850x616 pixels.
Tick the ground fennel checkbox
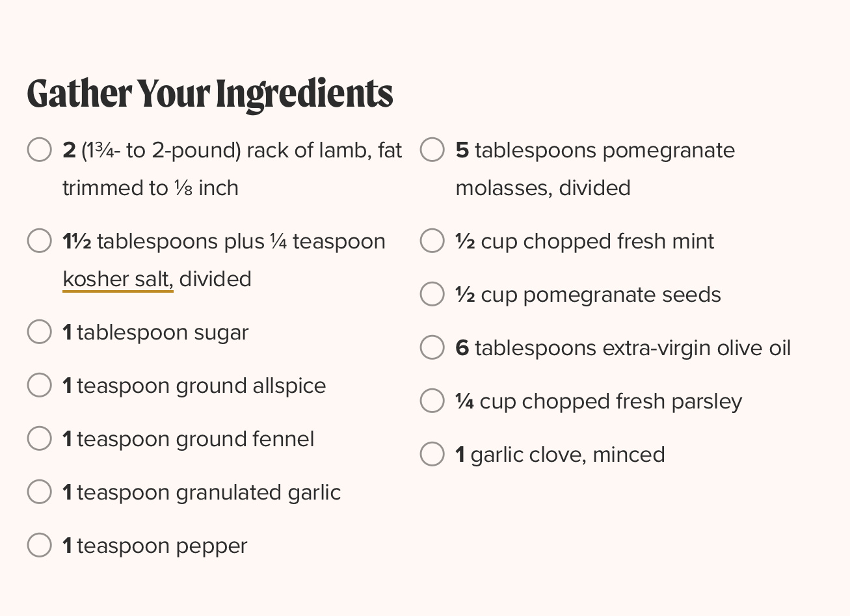point(40,438)
